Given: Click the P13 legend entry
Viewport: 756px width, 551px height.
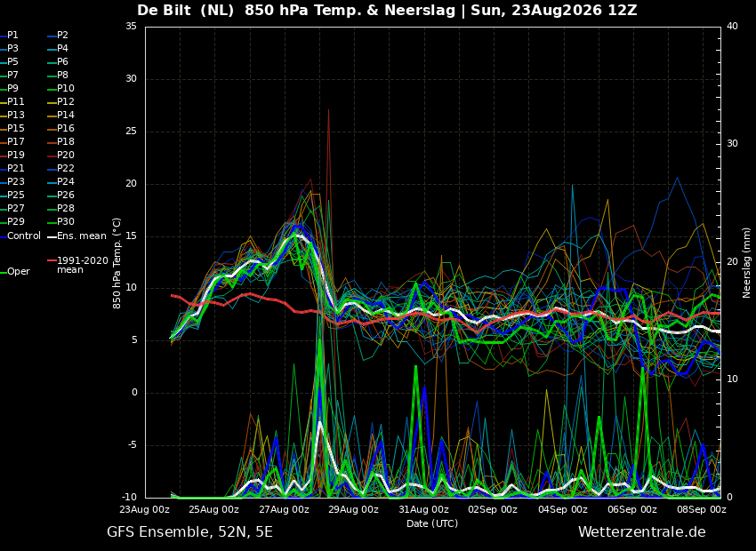Looking at the screenshot, I should [12, 116].
